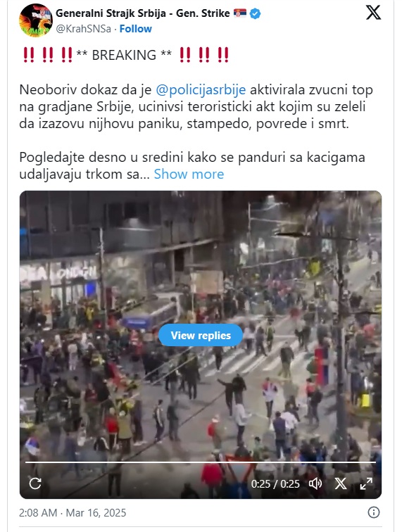
Task: Replay the video with the circular arrow
Action: pyautogui.click(x=35, y=483)
